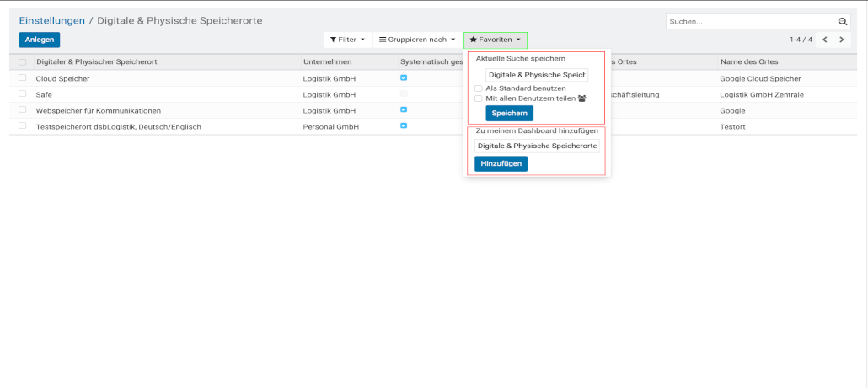
Task: Check 'Mit allen Benutzern teilen' option
Action: 479,98
